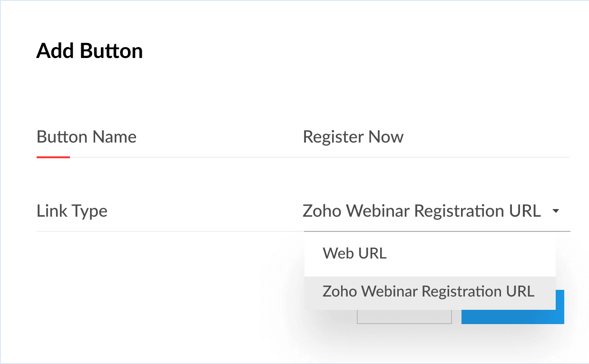Choose Zoho Webinar Registration URL list option
Screen dimensions: 589x364
pyautogui.click(x=428, y=291)
